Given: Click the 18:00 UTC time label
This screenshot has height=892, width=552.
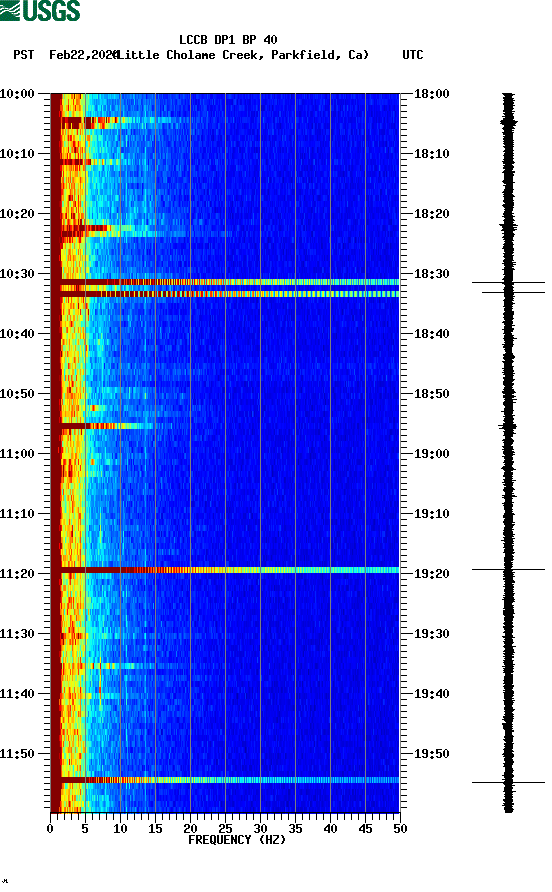Looking at the screenshot, I should (432, 94).
